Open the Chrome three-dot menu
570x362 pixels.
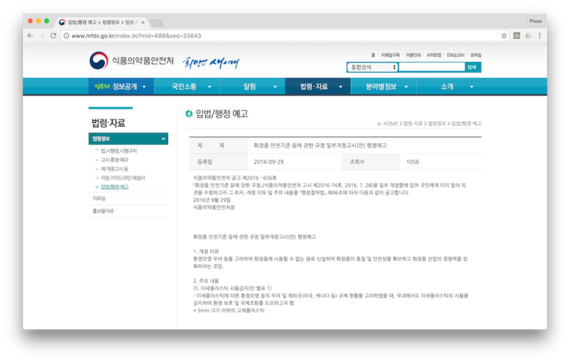tap(539, 36)
